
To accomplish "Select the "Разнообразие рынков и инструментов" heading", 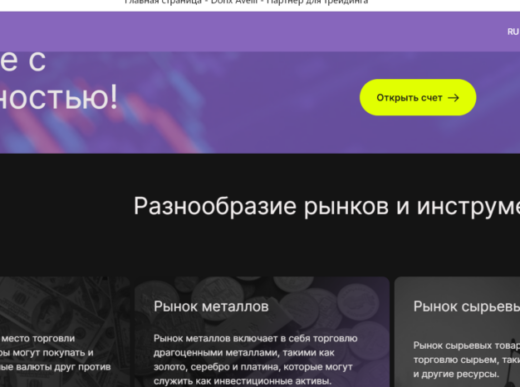I will (x=327, y=206).
